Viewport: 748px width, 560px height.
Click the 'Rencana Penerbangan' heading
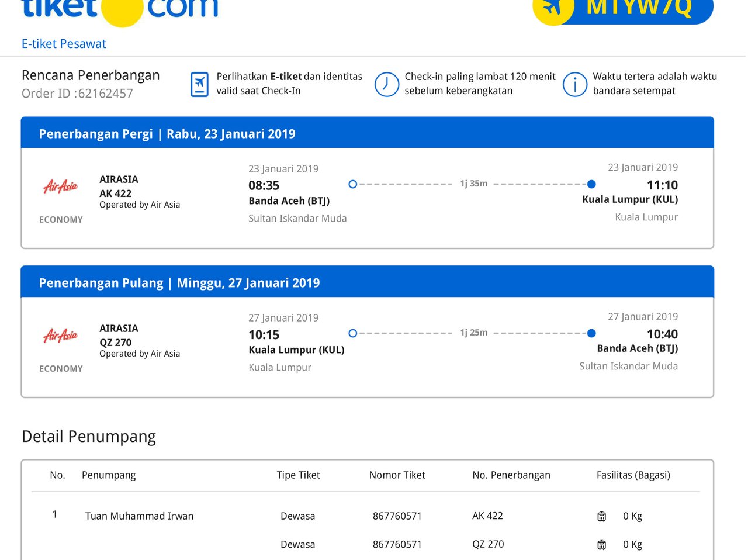pos(91,75)
